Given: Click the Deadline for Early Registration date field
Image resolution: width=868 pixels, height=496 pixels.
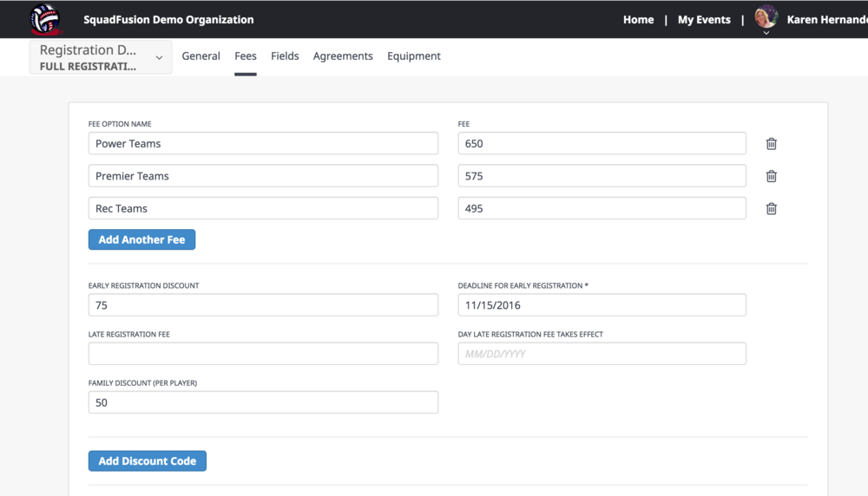Looking at the screenshot, I should 602,305.
